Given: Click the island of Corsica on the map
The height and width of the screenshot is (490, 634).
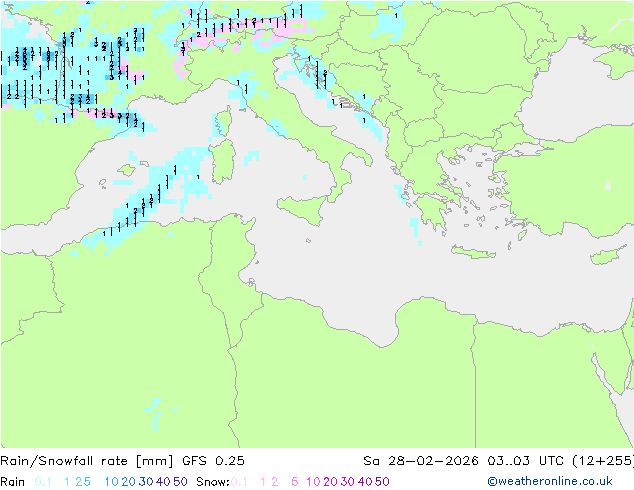Looking at the screenshot, I should coord(224,121).
